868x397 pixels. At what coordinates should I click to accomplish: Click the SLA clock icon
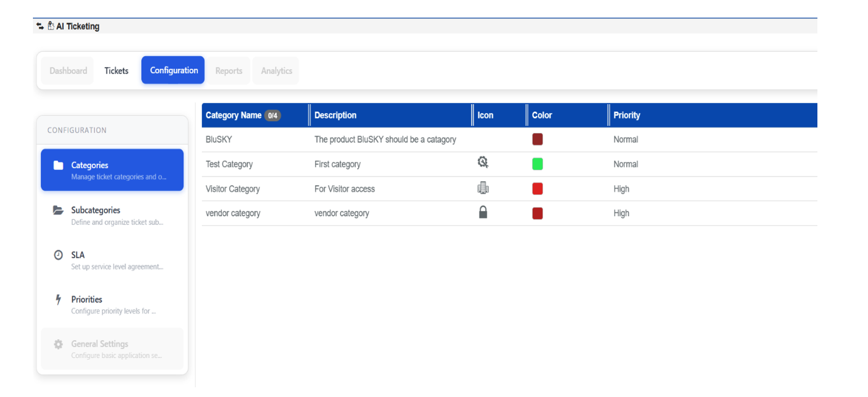(x=59, y=255)
